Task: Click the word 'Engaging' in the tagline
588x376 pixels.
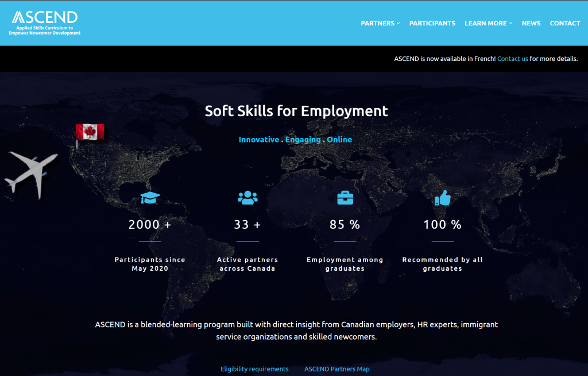Action: pyautogui.click(x=303, y=140)
